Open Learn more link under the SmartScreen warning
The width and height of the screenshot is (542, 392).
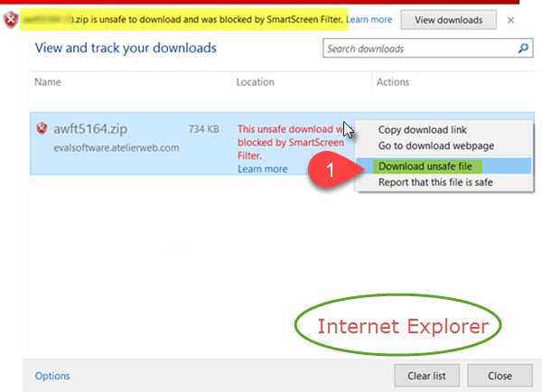pyautogui.click(x=262, y=169)
